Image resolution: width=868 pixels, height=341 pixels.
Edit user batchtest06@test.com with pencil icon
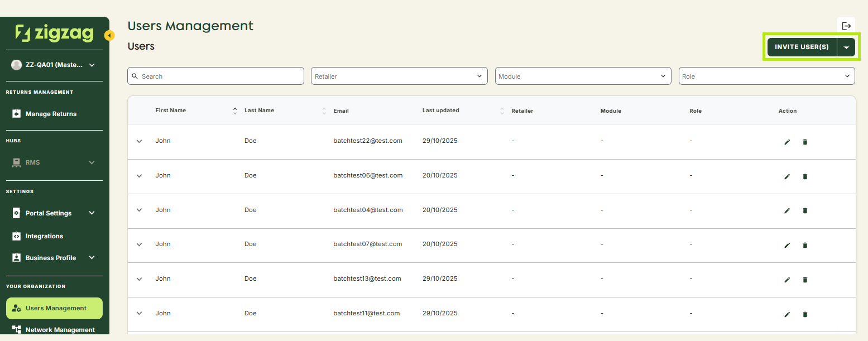tap(787, 176)
